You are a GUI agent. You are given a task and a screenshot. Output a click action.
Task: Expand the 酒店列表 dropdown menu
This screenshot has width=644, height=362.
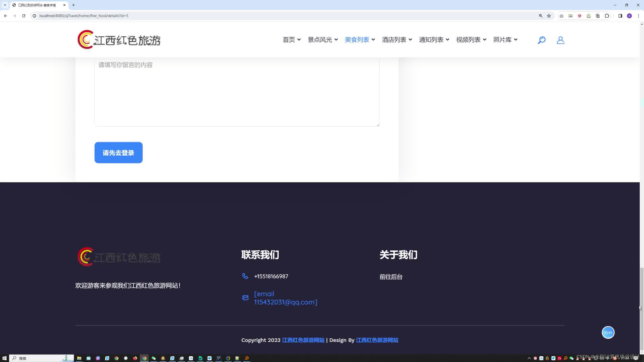pos(397,40)
